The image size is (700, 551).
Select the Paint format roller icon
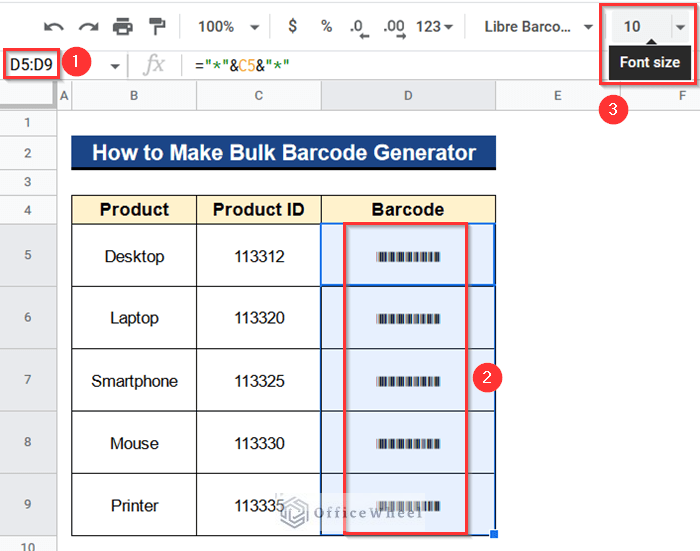click(157, 26)
